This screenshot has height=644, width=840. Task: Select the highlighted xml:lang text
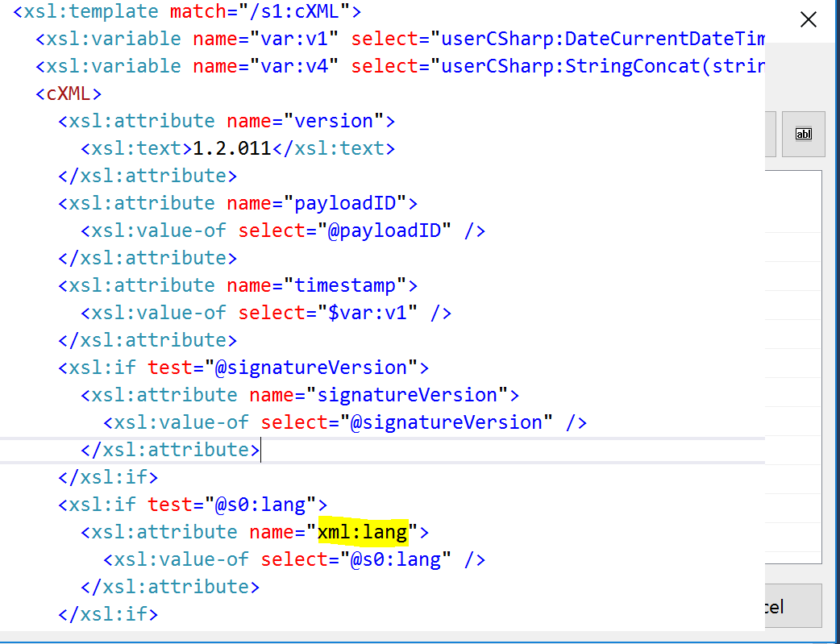pyautogui.click(x=364, y=532)
